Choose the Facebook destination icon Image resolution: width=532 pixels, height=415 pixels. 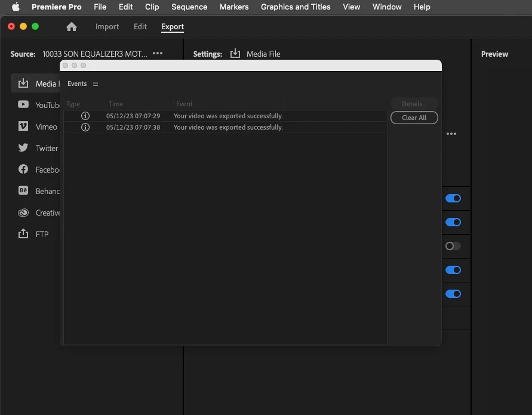point(23,169)
